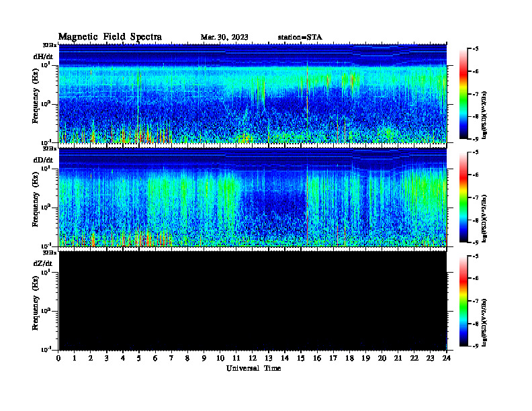Click the black dZ/dt spectrogram plot
This screenshot has width=532, height=411.
point(253,301)
